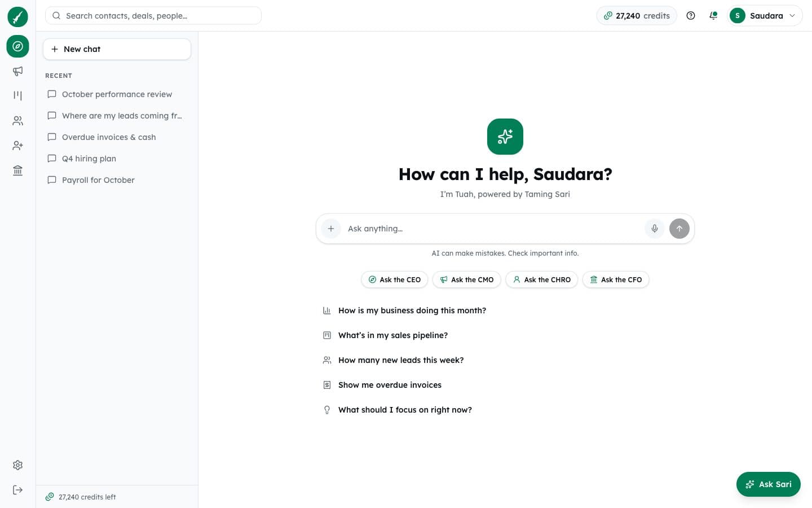The height and width of the screenshot is (508, 812).
Task: Open the pipeline board sidebar icon
Action: 17,96
